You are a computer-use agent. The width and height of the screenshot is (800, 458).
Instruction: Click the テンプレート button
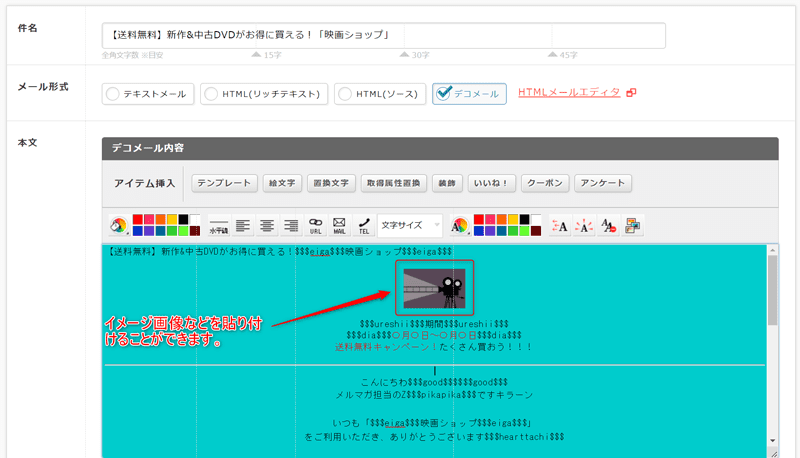(224, 183)
